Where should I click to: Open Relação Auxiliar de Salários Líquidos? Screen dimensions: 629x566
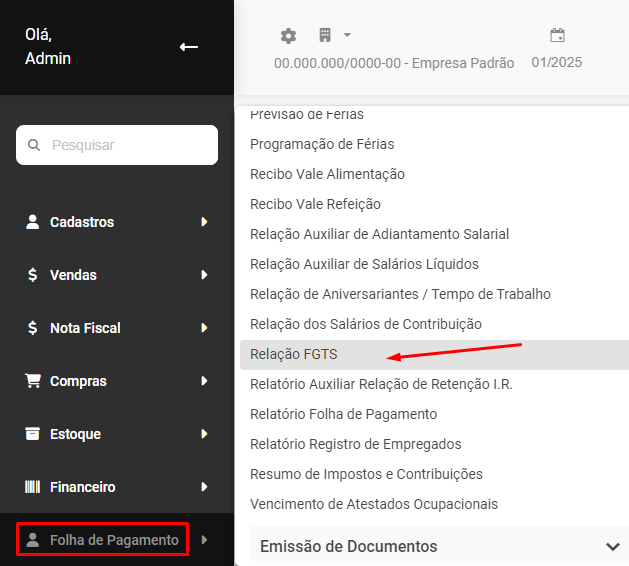(x=364, y=264)
